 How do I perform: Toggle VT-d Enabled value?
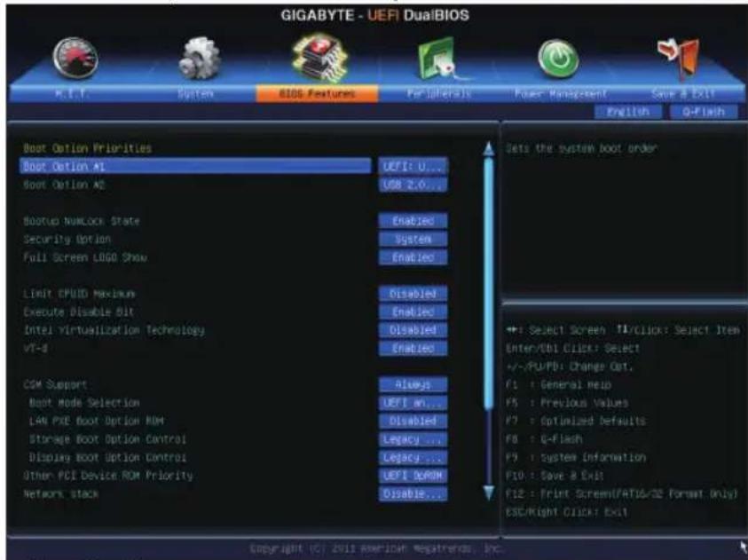click(413, 348)
